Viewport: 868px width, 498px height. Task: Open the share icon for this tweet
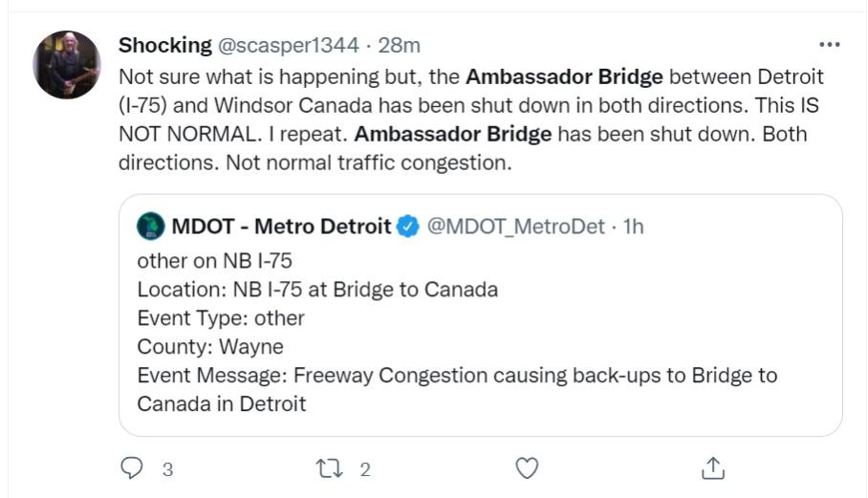712,468
